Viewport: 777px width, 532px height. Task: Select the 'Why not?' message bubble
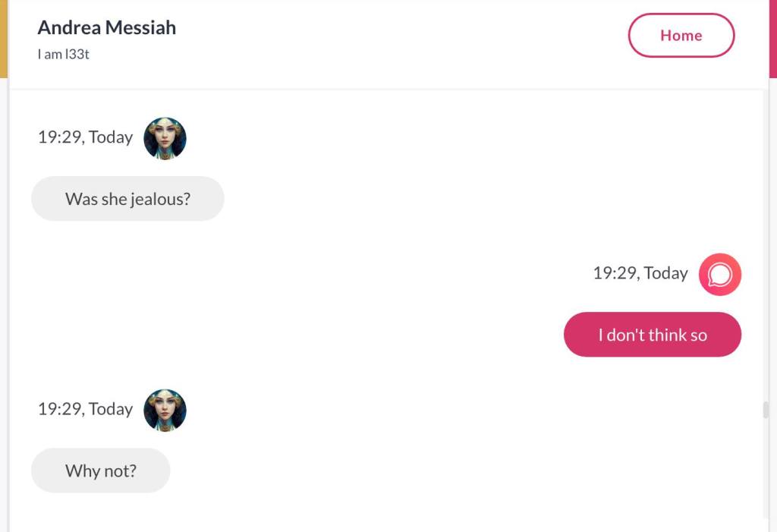coord(100,471)
